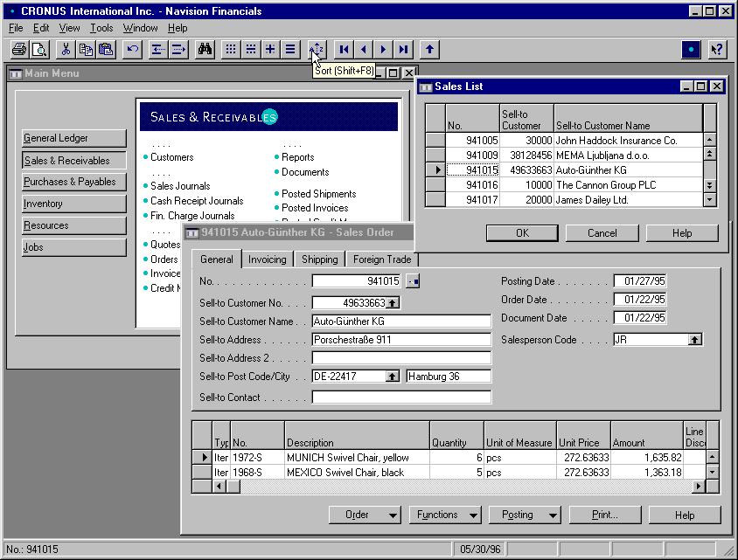Click the Sort toolbar icon

click(317, 50)
